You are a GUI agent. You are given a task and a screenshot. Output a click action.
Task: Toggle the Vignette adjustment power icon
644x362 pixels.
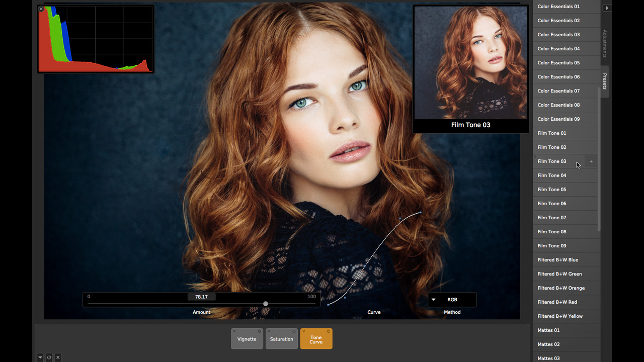[x=259, y=331]
